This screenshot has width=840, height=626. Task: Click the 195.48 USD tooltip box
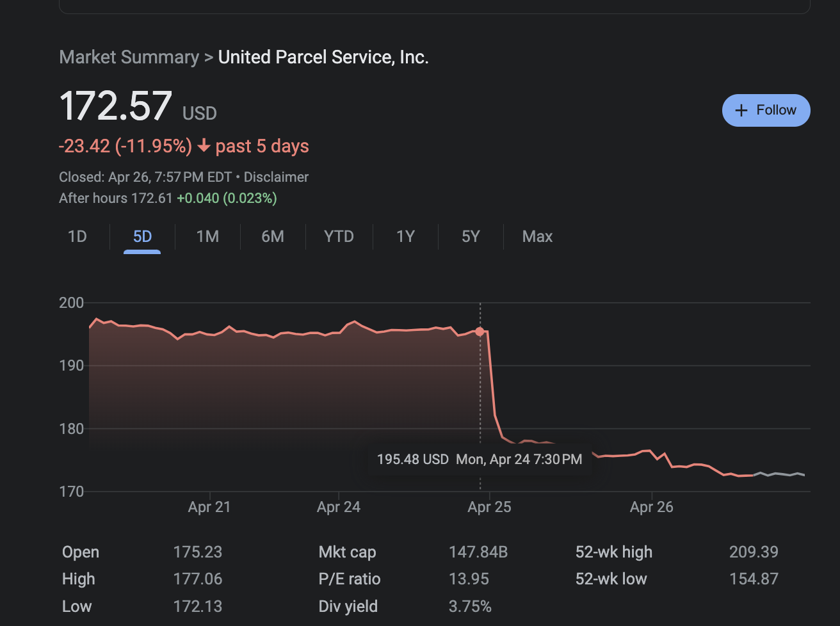(479, 459)
